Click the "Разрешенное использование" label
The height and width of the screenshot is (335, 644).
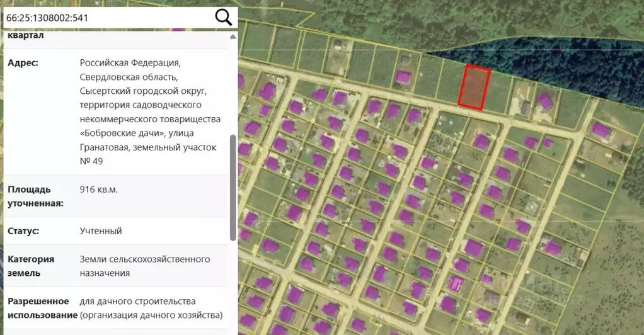pos(39,308)
